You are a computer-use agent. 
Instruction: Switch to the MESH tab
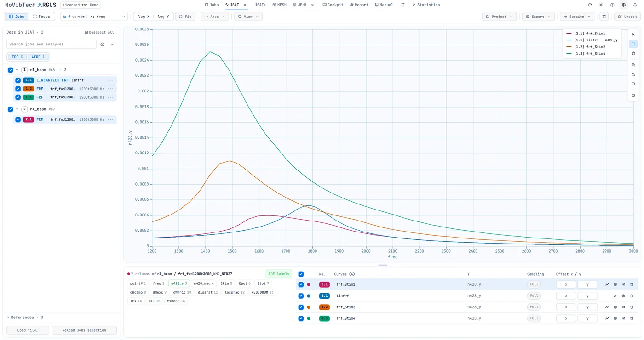tap(279, 5)
